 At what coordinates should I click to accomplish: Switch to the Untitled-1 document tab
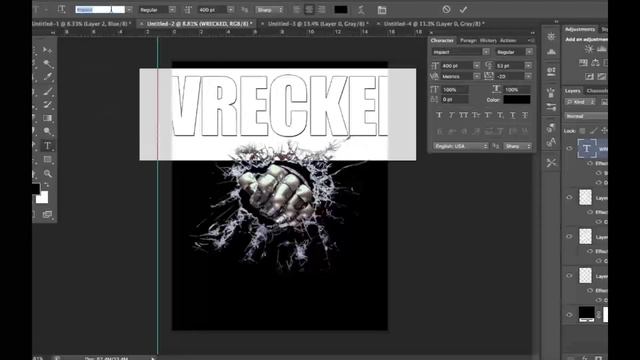coord(81,24)
